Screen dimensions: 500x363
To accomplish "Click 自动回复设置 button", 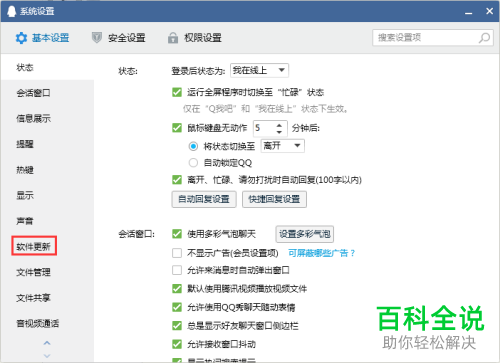I will pos(204,199).
